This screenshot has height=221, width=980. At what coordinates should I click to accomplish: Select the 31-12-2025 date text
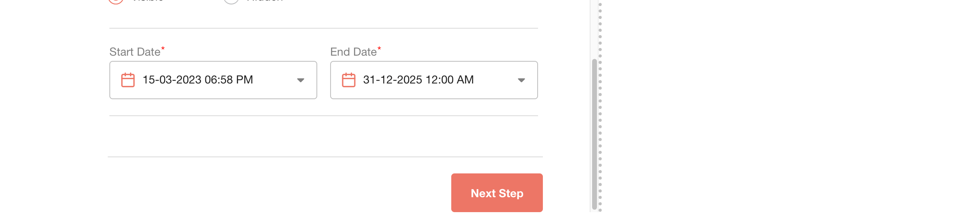pos(393,80)
